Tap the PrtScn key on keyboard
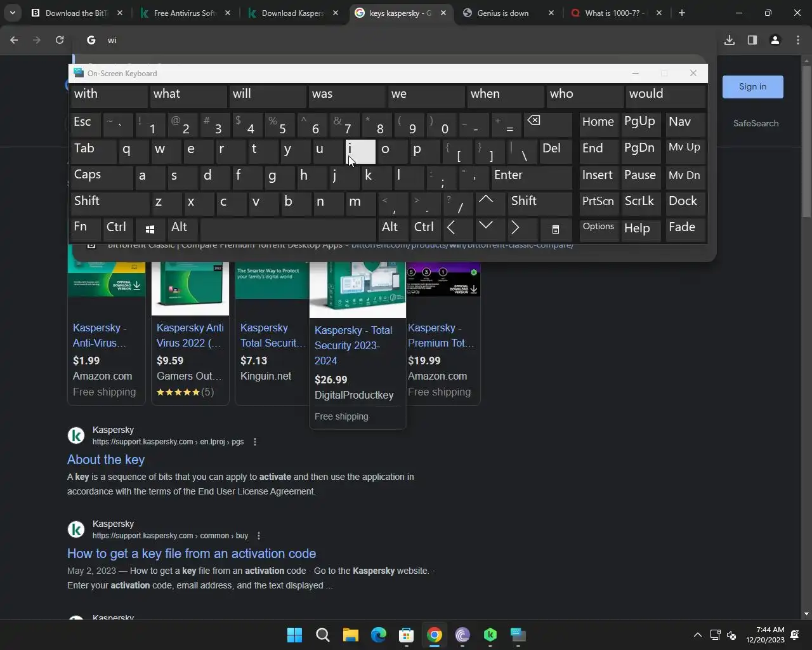 pos(598,203)
